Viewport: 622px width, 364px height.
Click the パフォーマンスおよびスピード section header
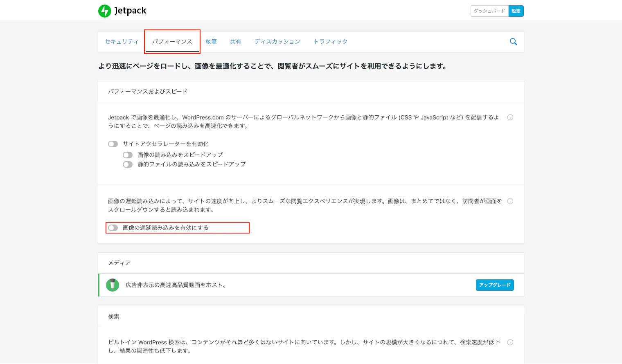[x=311, y=92]
